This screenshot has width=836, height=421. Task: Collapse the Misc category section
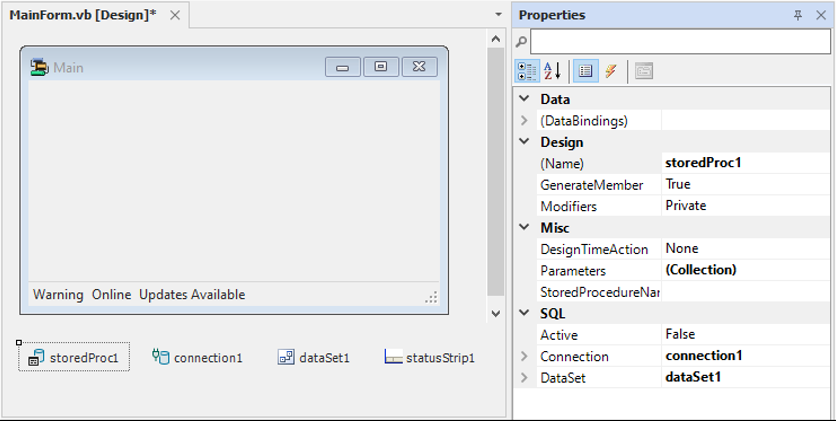click(x=525, y=228)
